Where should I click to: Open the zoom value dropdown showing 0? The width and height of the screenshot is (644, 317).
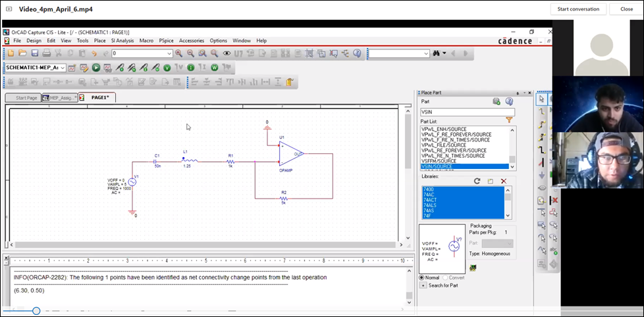click(x=169, y=53)
